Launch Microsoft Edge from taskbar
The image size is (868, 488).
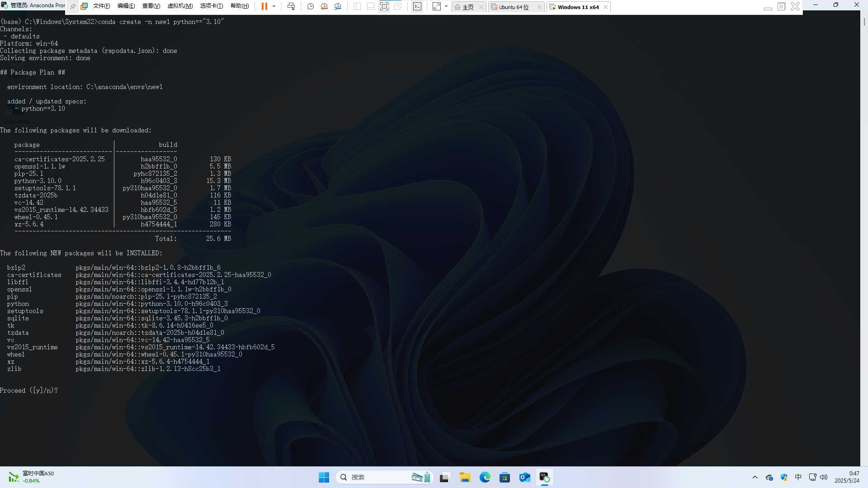click(485, 477)
